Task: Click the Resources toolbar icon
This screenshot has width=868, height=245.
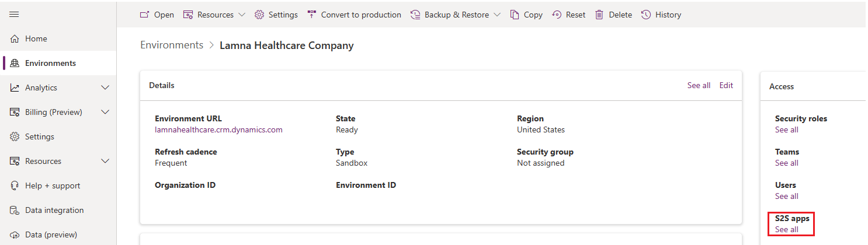Action: tap(188, 15)
